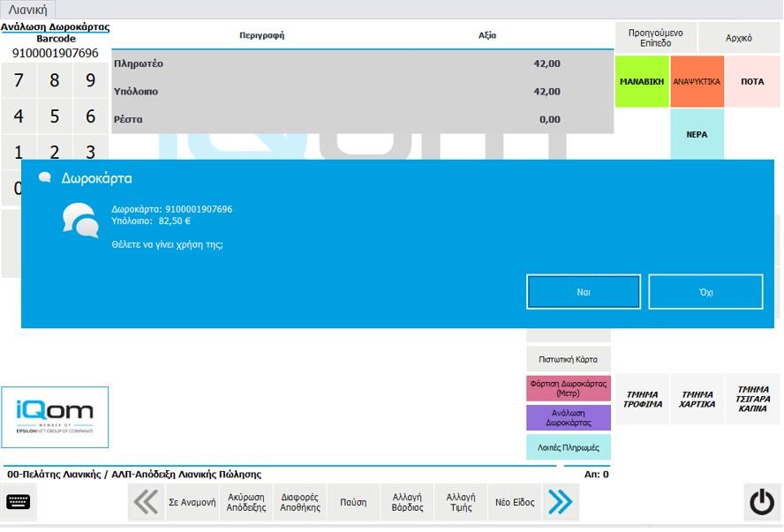
Task: Click Πιστωτική Κάρτα payment
Action: coord(569,360)
